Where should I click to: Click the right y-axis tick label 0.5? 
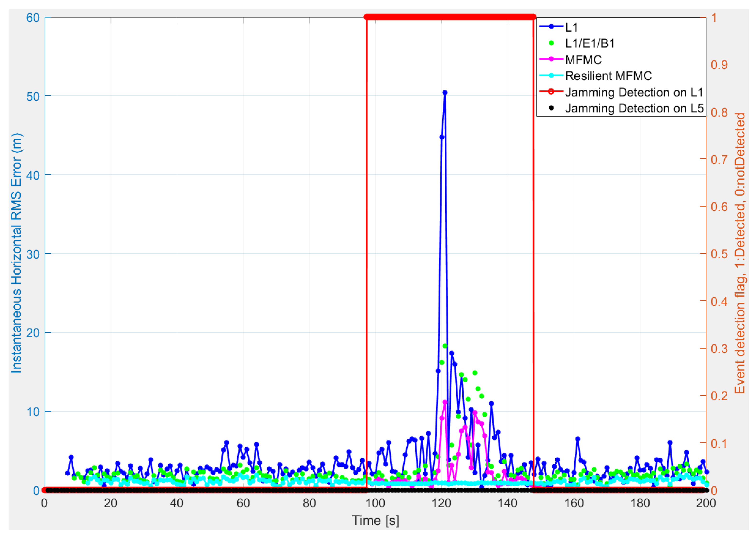(x=719, y=254)
